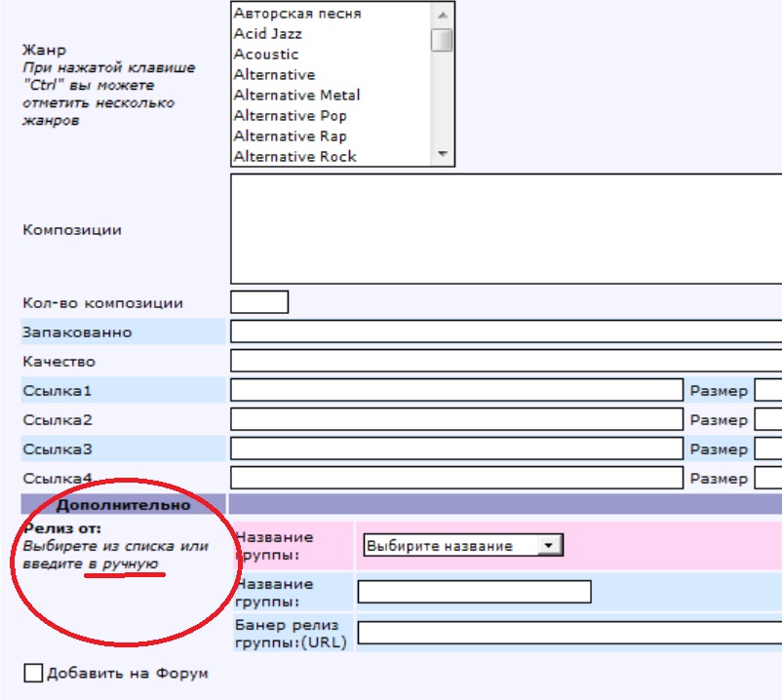Focus the Ссылка1 URL field
The height and width of the screenshot is (700, 782).
click(x=457, y=390)
